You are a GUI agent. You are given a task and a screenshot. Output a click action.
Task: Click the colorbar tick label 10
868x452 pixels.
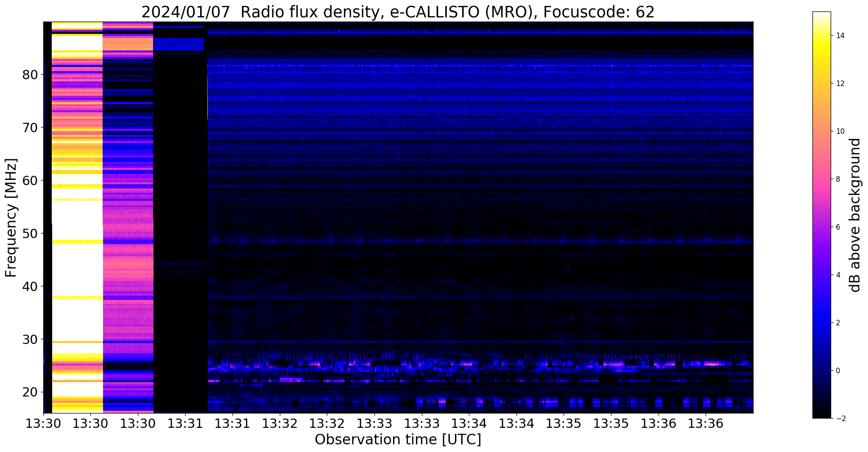click(840, 131)
